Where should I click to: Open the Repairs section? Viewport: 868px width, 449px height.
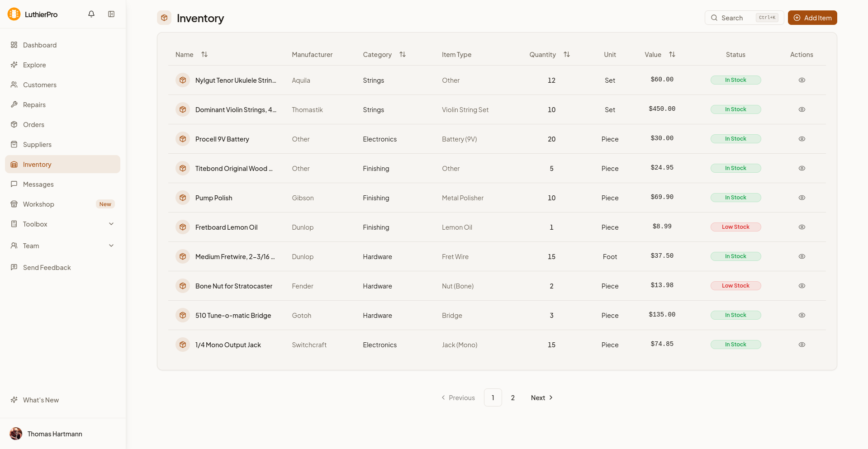[x=62, y=104]
